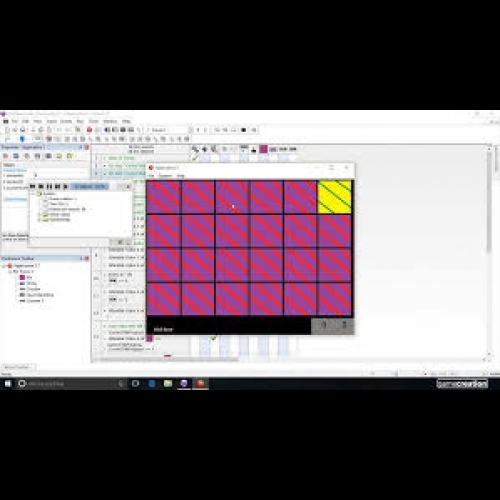
Task: Click the Cortana search box on taskbar
Action: [67, 384]
